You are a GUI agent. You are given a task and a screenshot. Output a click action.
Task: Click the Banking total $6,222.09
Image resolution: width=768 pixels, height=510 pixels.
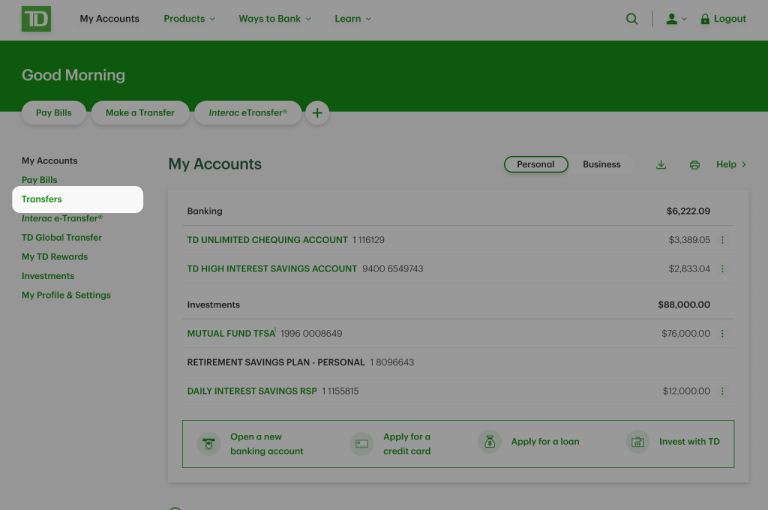coord(688,211)
